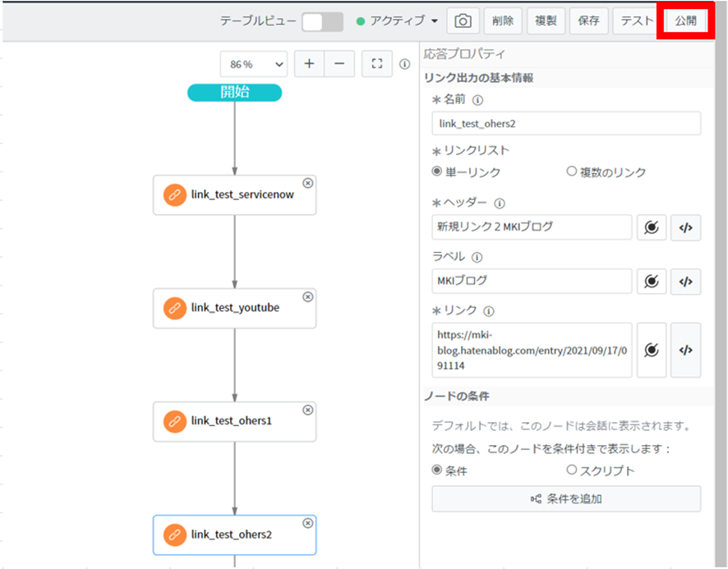Click the camera snapshot icon
Image resolution: width=728 pixels, height=569 pixels.
click(x=463, y=21)
